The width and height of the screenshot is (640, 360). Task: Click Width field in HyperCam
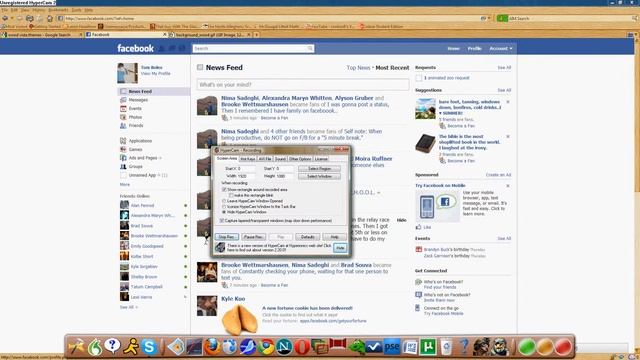(247, 176)
